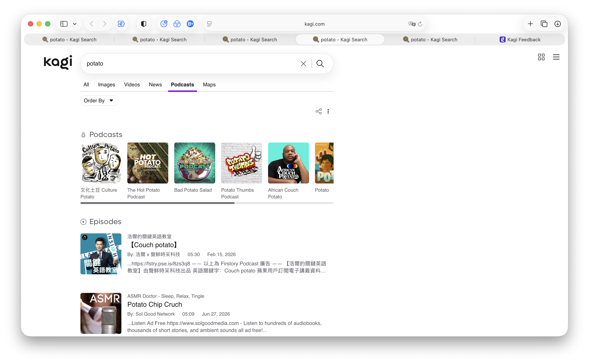This screenshot has width=589, height=364.
Task: Open the Bad Potato Salad podcast artwork
Action: point(195,163)
